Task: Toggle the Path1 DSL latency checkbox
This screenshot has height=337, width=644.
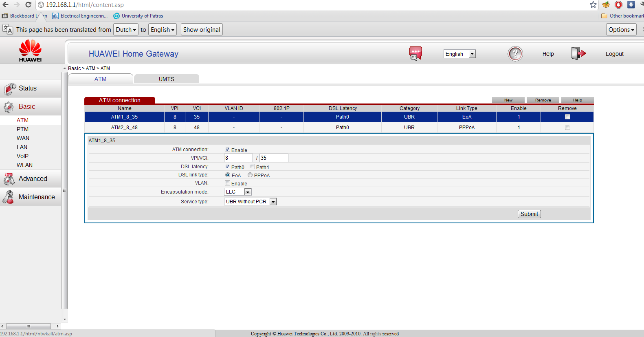Action: point(252,167)
